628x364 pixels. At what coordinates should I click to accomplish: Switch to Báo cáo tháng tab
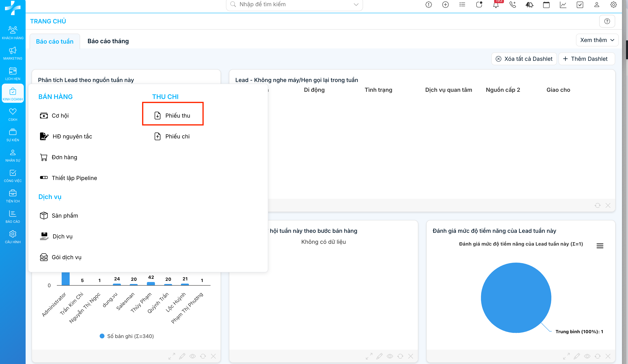108,41
